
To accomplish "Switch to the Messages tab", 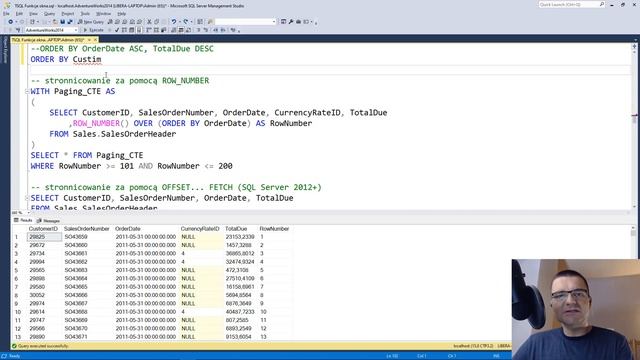I will 49,220.
